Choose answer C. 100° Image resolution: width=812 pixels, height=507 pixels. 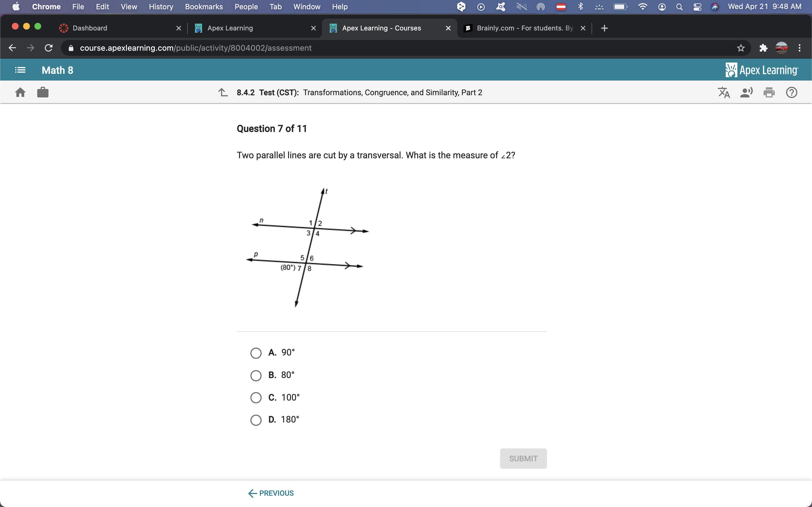[256, 398]
